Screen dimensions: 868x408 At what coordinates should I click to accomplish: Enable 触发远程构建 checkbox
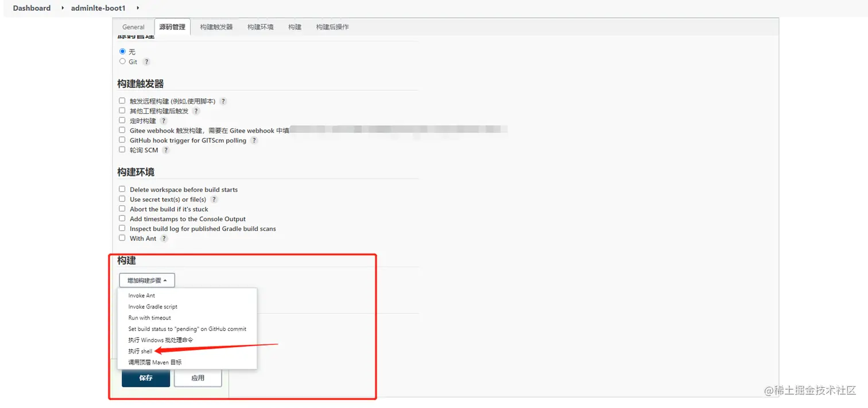122,101
